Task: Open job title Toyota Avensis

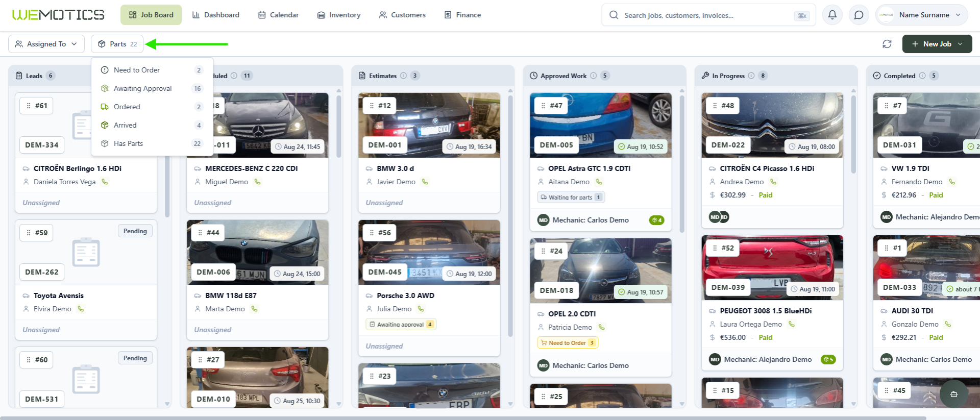Action: (x=59, y=295)
